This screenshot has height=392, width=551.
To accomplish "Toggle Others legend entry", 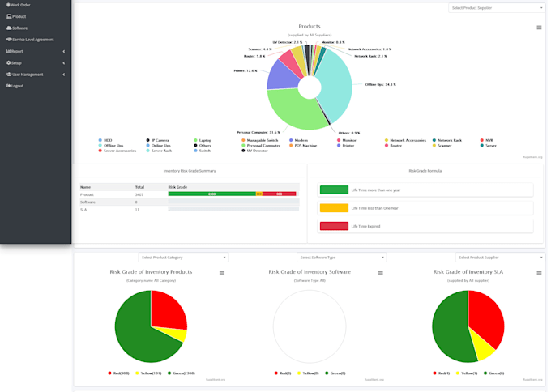I will click(203, 146).
